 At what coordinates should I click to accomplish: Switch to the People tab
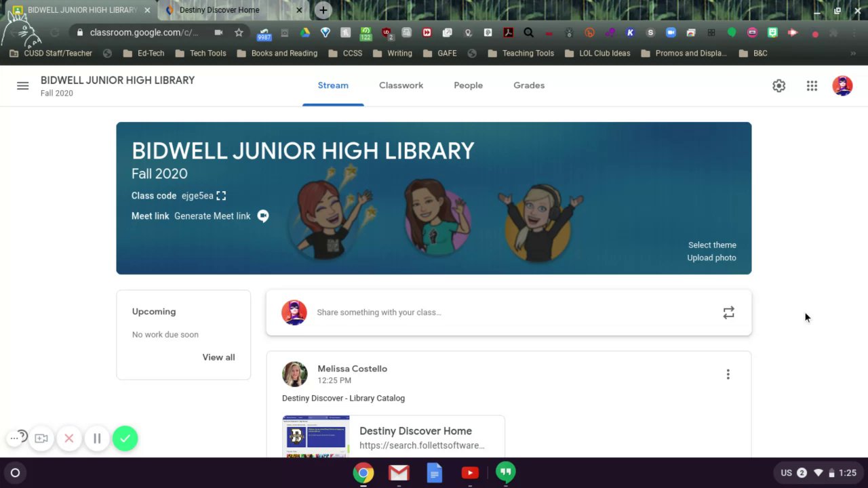(x=468, y=85)
